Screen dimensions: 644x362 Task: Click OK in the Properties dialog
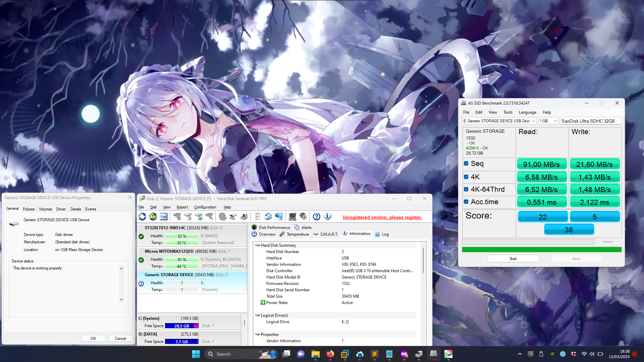93,339
